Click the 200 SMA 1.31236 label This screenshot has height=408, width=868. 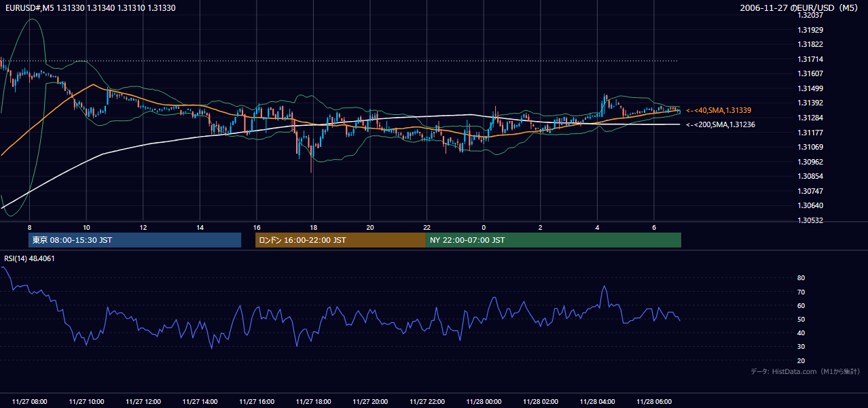pos(721,124)
